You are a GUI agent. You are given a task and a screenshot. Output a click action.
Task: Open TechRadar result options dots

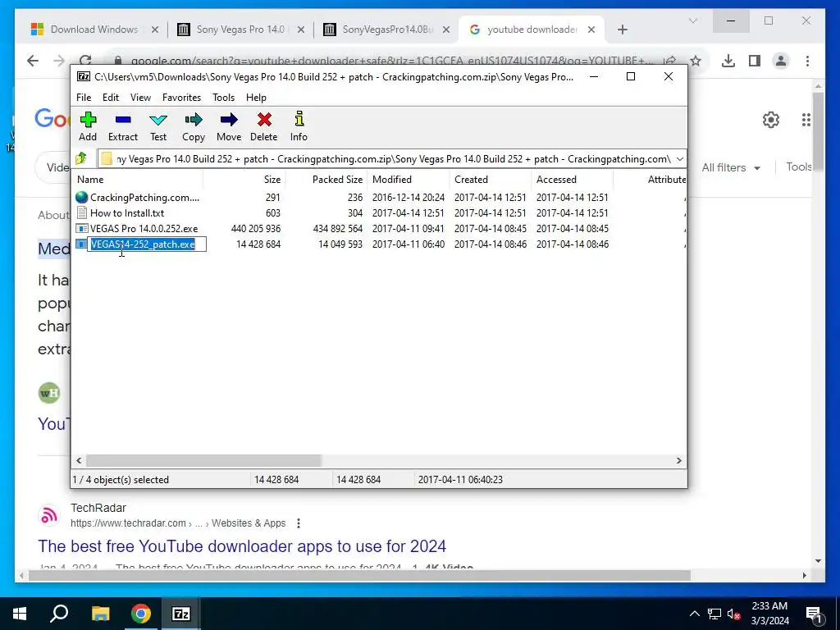299,523
